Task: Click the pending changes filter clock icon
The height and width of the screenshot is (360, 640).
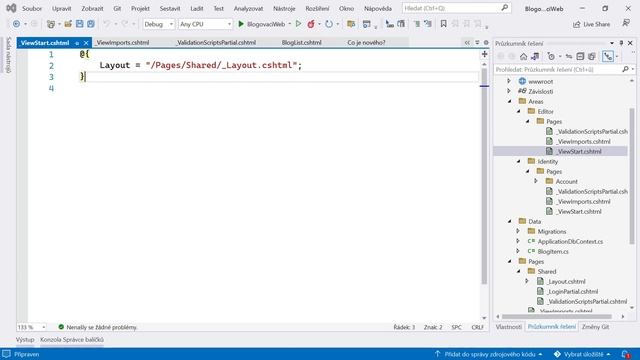Action: [551, 56]
